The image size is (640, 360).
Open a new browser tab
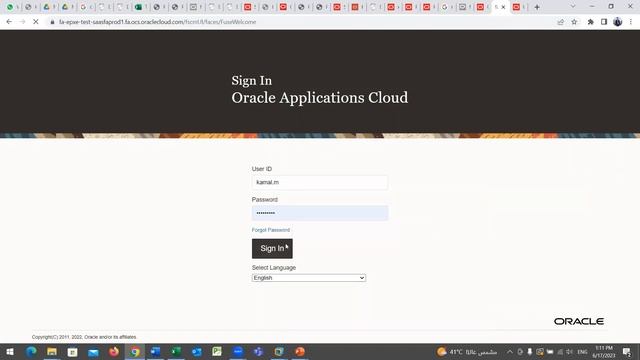tap(537, 7)
